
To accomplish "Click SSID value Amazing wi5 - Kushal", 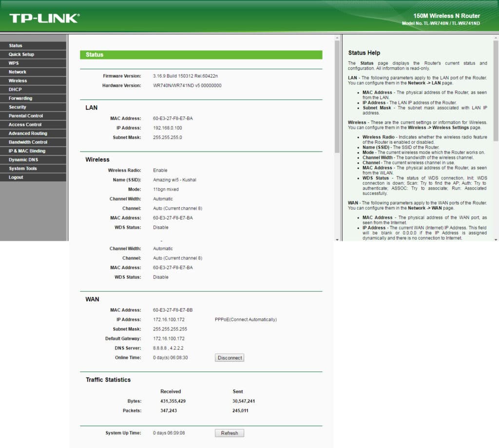I will tap(174, 179).
